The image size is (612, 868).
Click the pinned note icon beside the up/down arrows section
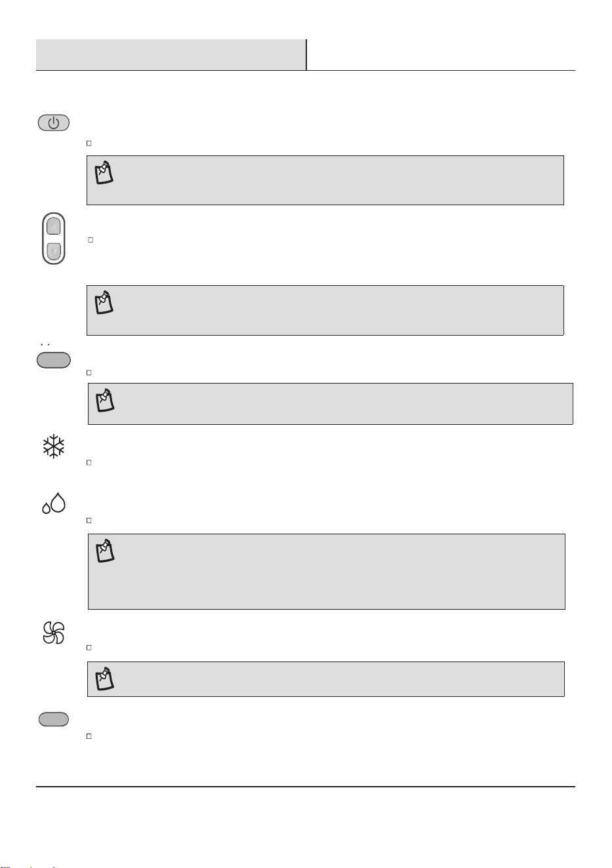pos(104,302)
